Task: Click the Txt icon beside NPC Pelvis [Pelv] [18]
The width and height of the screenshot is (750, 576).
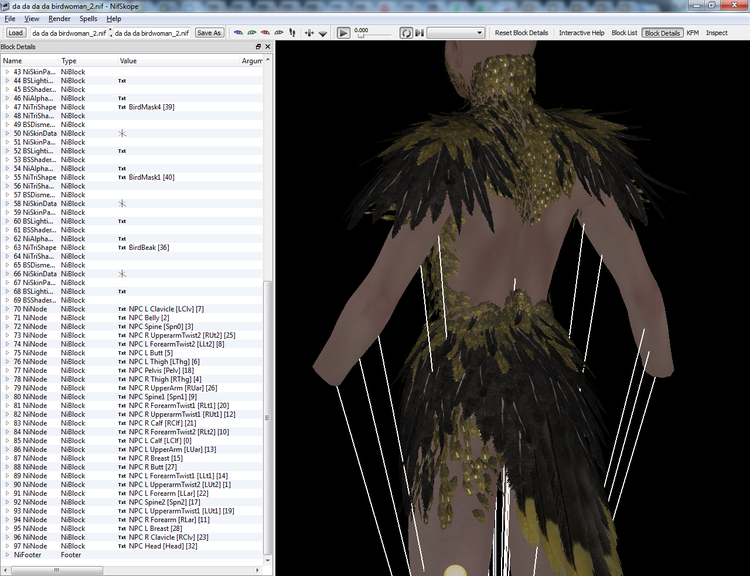Action: click(x=122, y=370)
